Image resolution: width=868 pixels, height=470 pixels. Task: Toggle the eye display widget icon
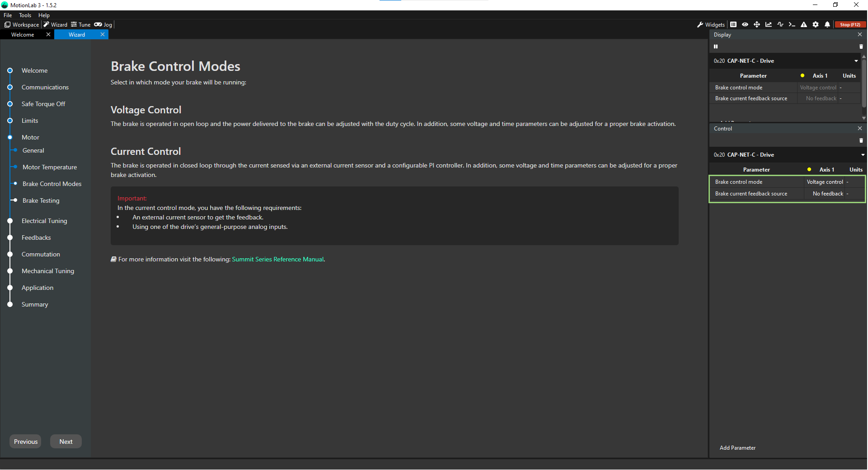pyautogui.click(x=745, y=25)
